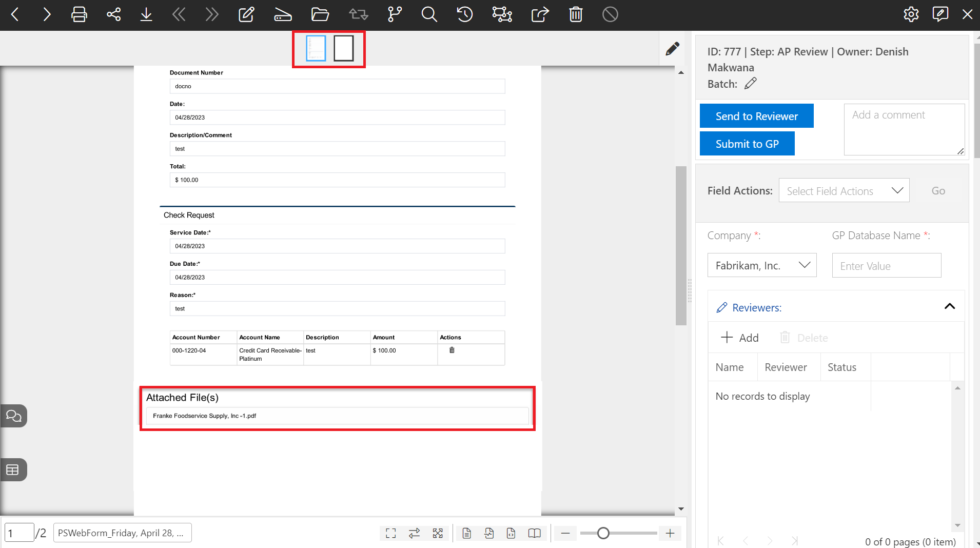Click the expand-arrows fullscreen icon

pos(438,533)
